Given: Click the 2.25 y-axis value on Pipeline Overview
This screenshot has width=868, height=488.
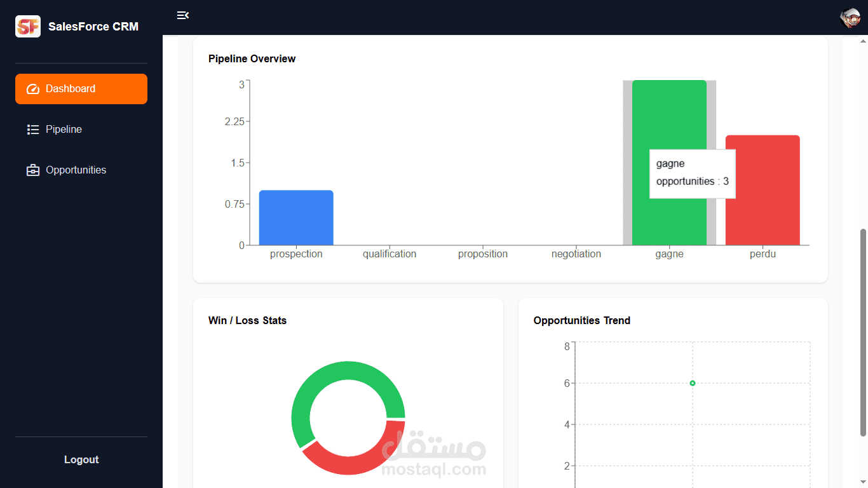Looking at the screenshot, I should tap(234, 121).
